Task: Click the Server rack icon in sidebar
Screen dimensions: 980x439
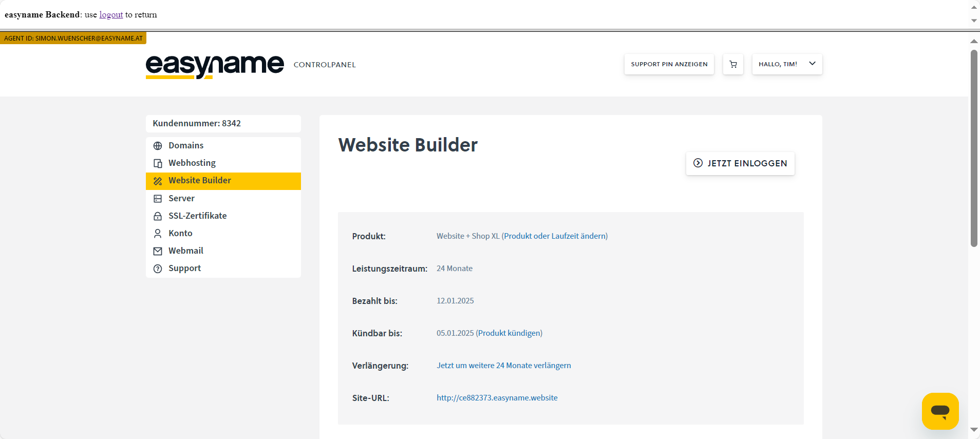Action: click(158, 199)
